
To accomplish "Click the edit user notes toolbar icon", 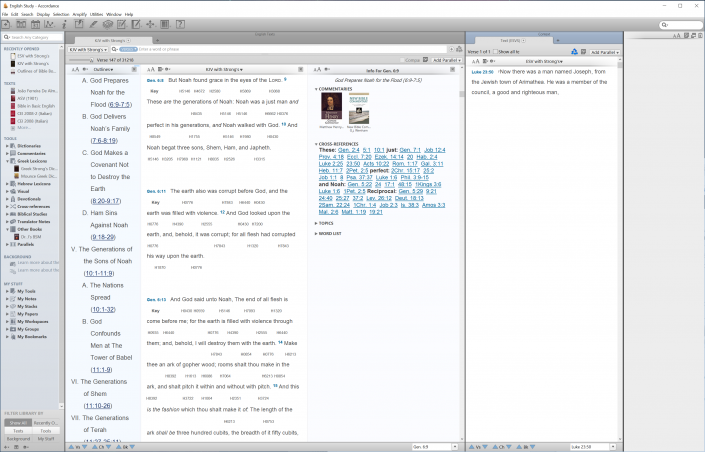I will tap(121, 24).
